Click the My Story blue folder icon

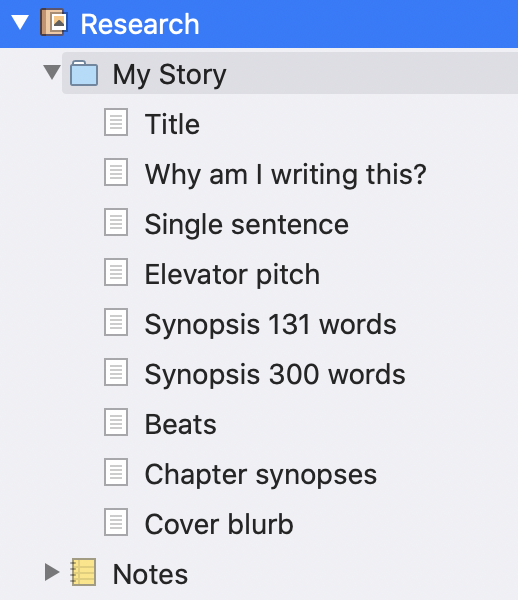click(x=84, y=73)
